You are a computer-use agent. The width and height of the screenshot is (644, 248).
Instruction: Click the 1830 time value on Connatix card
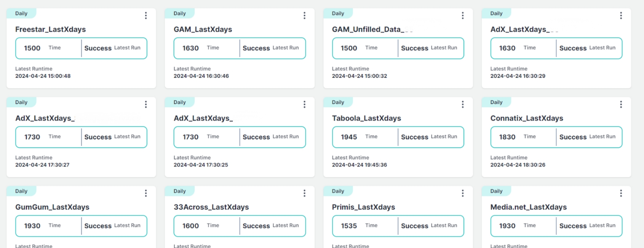(507, 137)
